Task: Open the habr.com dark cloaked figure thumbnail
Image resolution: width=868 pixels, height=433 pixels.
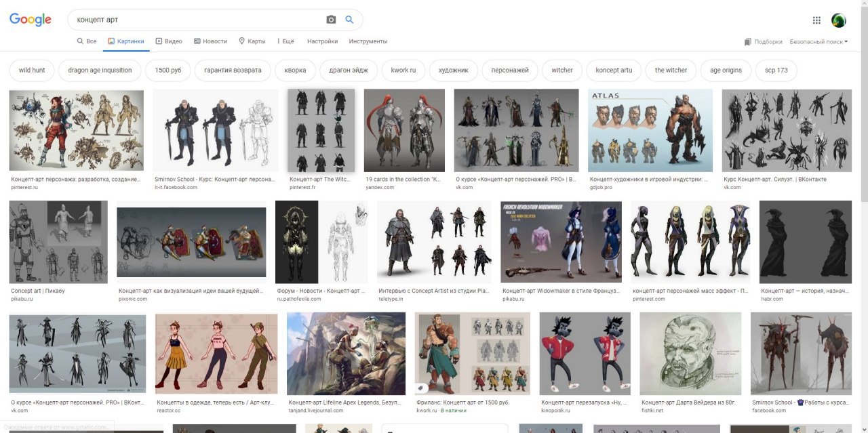Action: click(x=806, y=242)
